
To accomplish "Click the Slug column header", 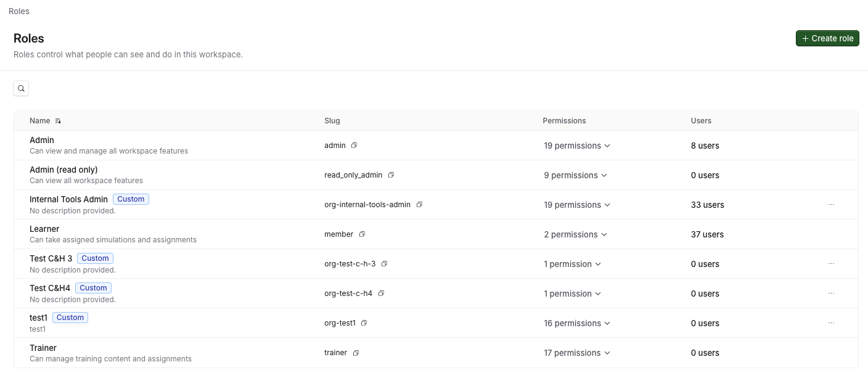I will [x=332, y=121].
